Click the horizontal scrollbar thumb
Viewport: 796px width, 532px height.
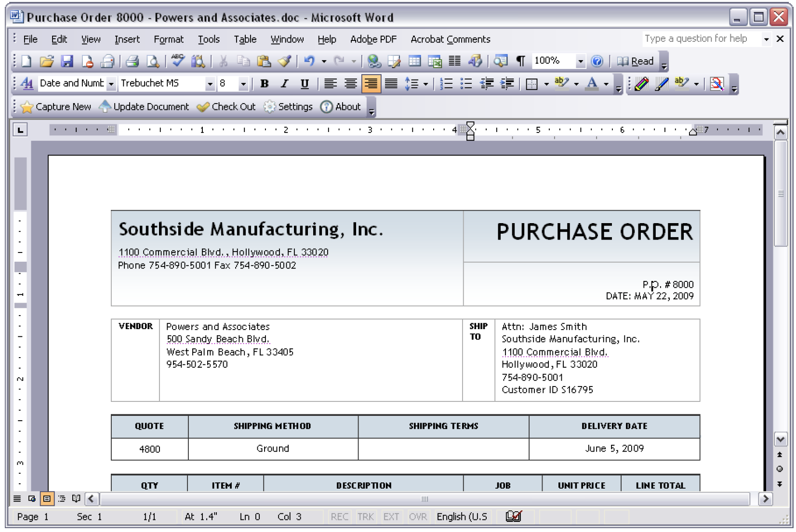[x=425, y=499]
